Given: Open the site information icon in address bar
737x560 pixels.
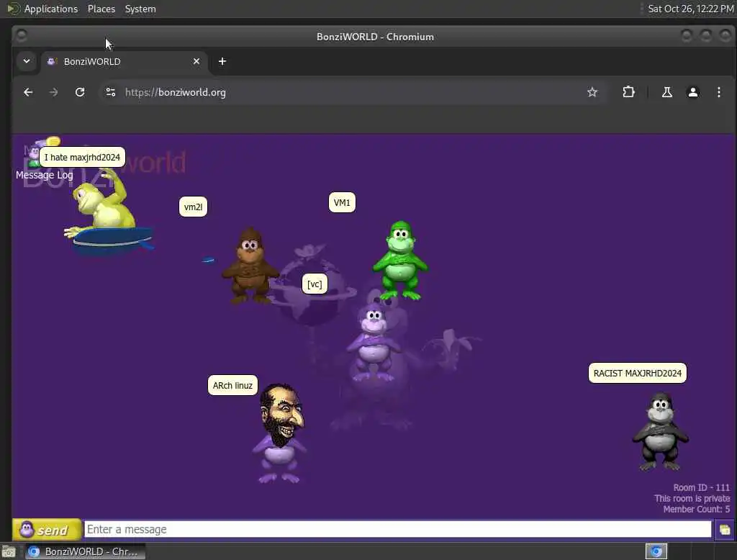Looking at the screenshot, I should point(110,92).
